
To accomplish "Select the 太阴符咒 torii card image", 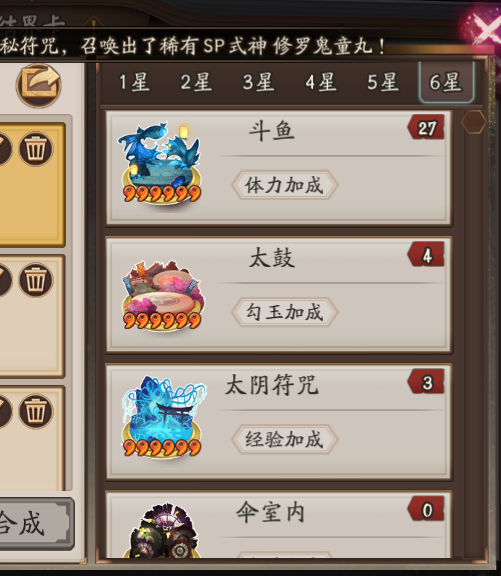I will 162,418.
